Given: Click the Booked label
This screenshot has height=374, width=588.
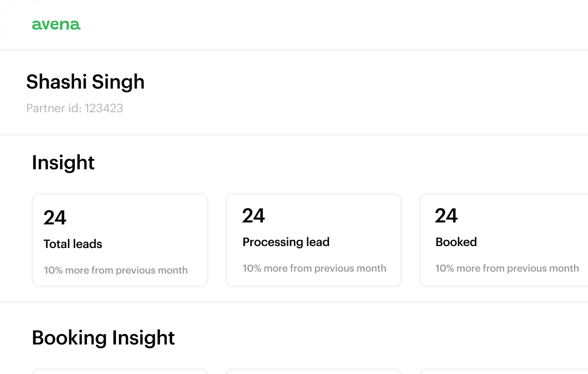Looking at the screenshot, I should point(456,242).
